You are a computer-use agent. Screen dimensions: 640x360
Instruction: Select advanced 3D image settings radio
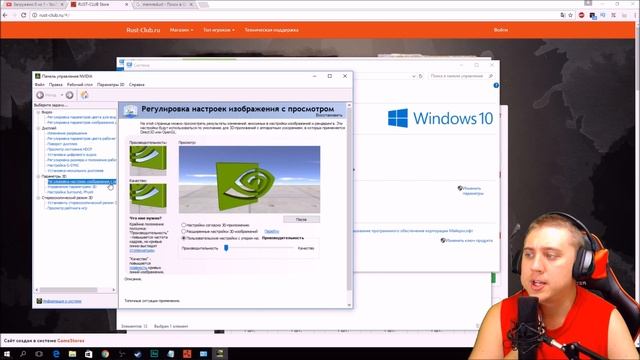184,231
